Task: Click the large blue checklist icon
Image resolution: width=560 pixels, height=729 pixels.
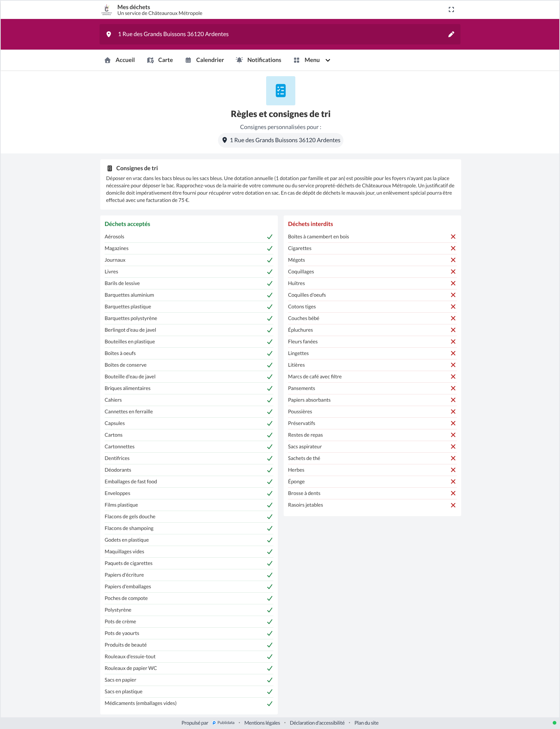Action: tap(281, 91)
